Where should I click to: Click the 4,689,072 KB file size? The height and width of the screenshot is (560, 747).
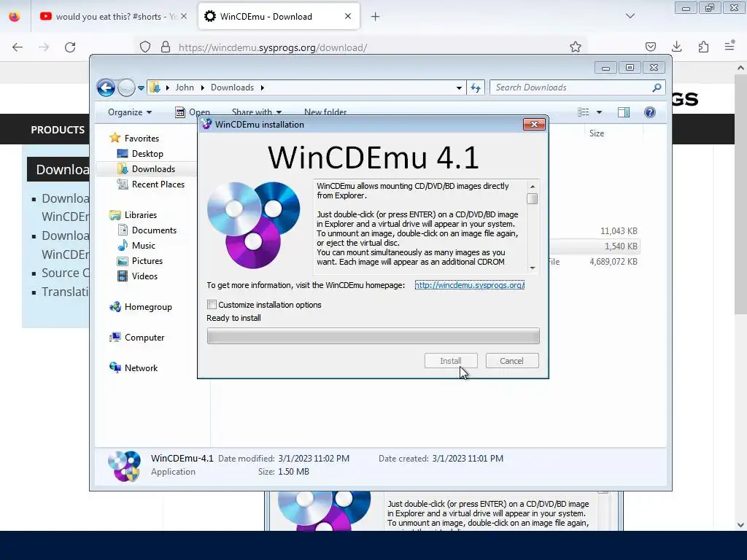click(614, 262)
